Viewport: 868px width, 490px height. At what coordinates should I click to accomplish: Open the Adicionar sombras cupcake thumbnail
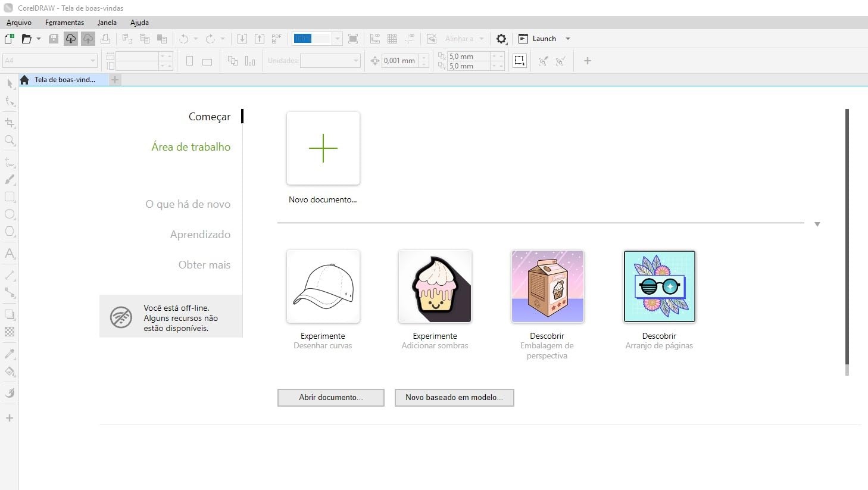point(435,286)
